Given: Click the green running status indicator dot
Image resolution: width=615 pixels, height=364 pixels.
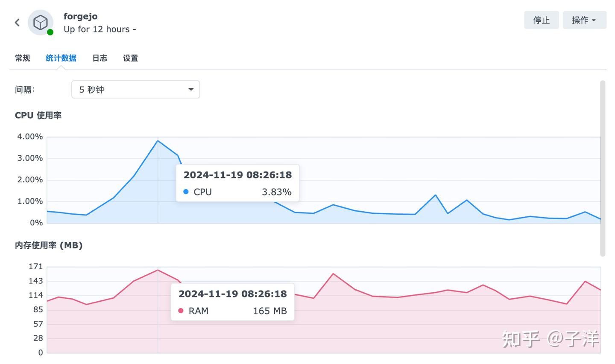Looking at the screenshot, I should [x=51, y=32].
